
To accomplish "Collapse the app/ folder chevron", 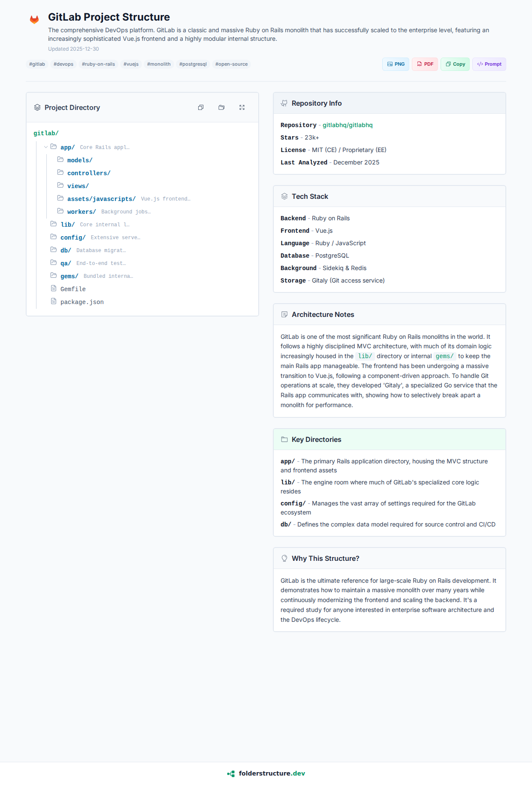I will [46, 147].
